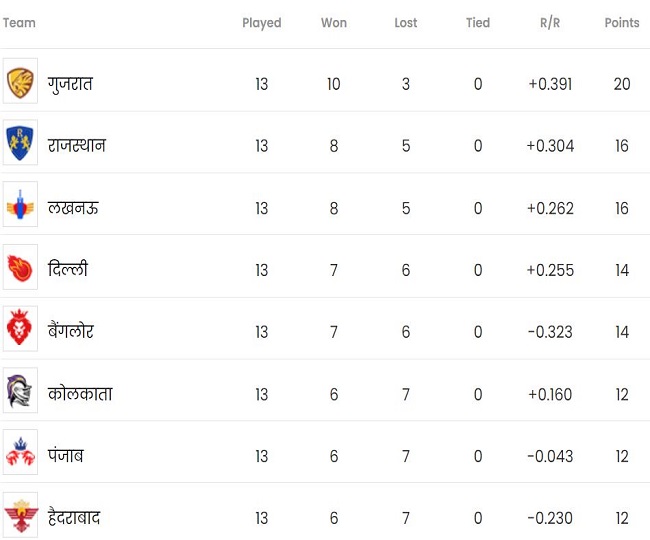Select the Lucknow winged bat logo
Viewport: 650px width, 540px height.
20,205
